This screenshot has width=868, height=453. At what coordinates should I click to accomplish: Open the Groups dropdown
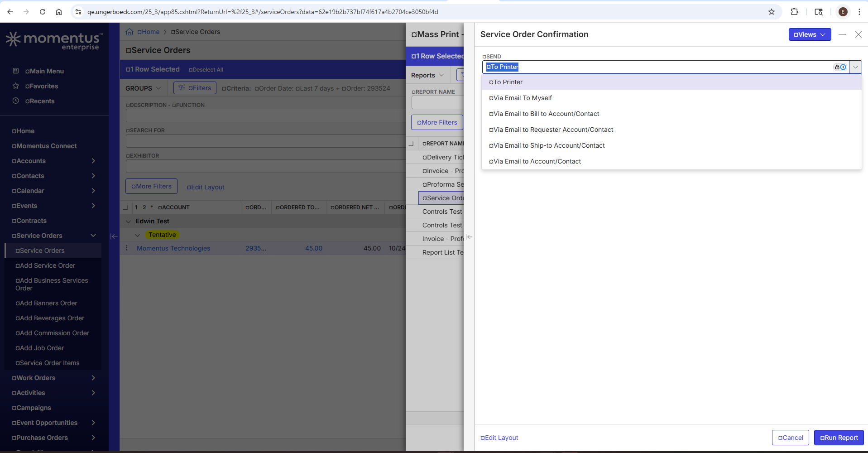[143, 88]
